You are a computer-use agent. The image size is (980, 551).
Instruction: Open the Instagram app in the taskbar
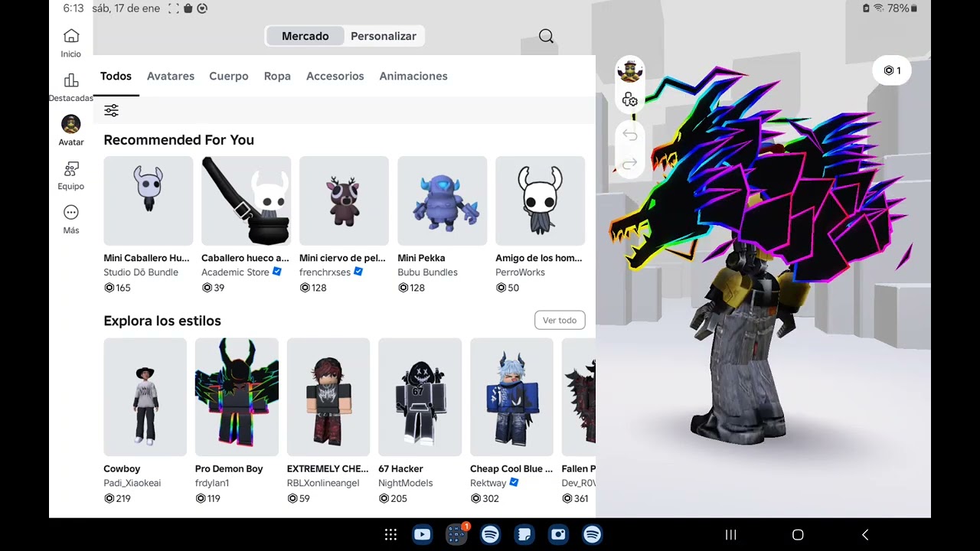tap(558, 535)
